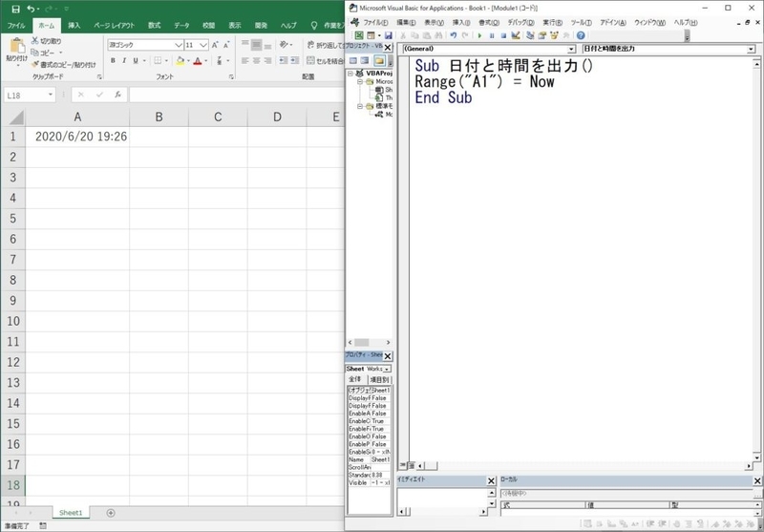This screenshot has height=532, width=764.
Task: Open the fill color dropdown arrow in Excel
Action: pyautogui.click(x=188, y=61)
